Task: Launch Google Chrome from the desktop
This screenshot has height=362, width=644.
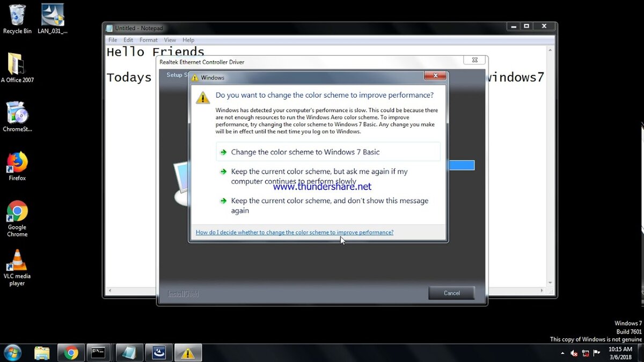Action: [17, 218]
